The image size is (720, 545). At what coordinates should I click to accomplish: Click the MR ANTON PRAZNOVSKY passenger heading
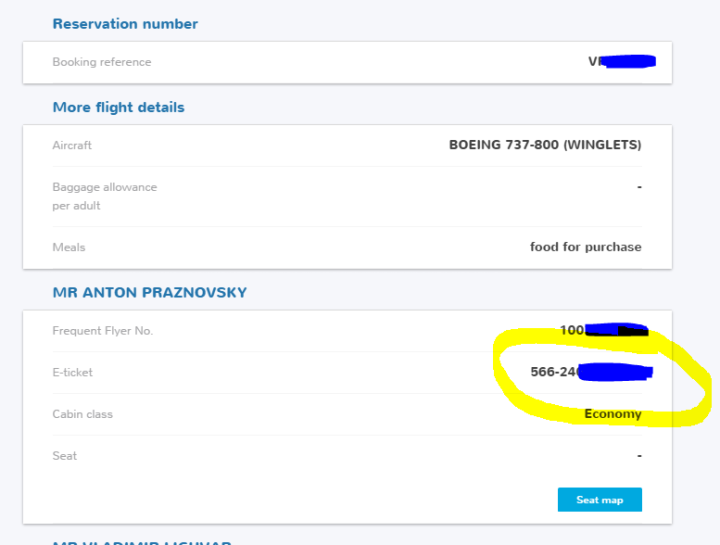click(x=149, y=293)
